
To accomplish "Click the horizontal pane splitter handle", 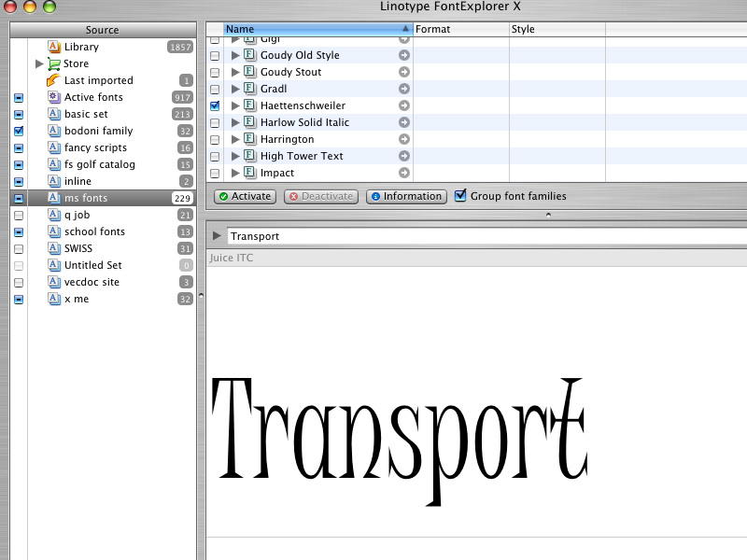I will [x=548, y=215].
